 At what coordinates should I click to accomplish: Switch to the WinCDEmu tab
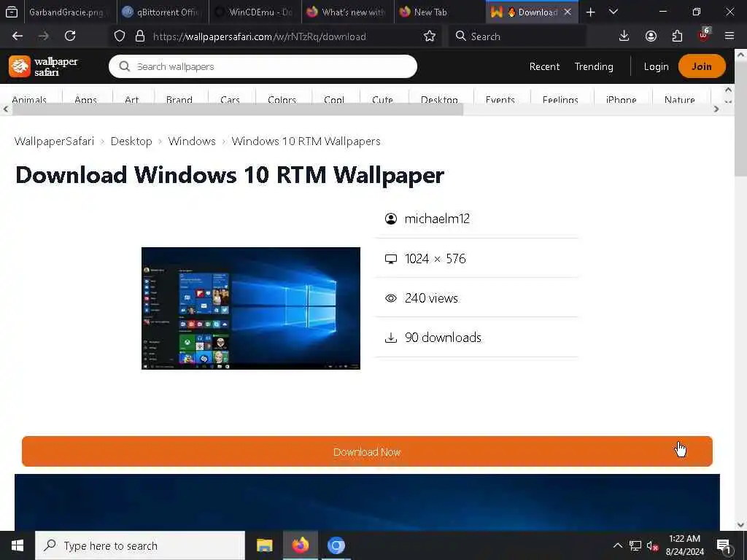pyautogui.click(x=255, y=12)
